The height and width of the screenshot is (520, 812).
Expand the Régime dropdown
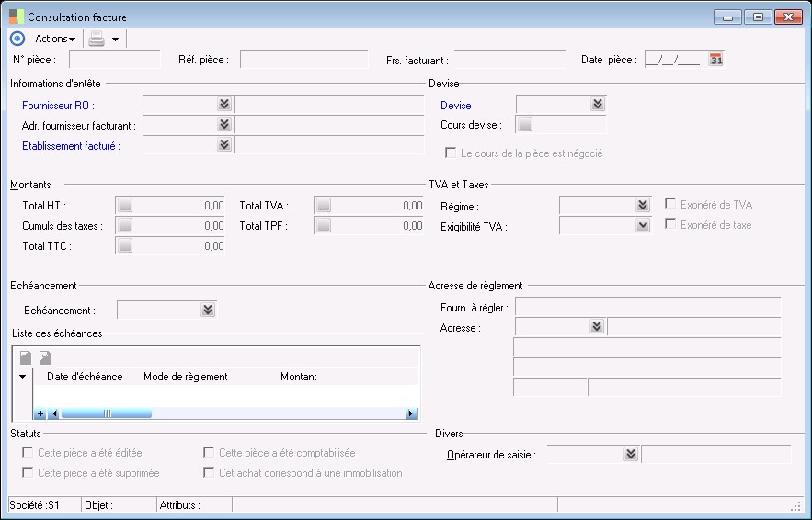click(x=643, y=206)
